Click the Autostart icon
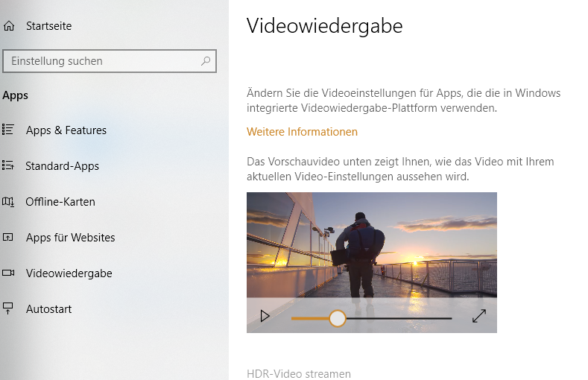Screen dimensions: 588x380 8,308
